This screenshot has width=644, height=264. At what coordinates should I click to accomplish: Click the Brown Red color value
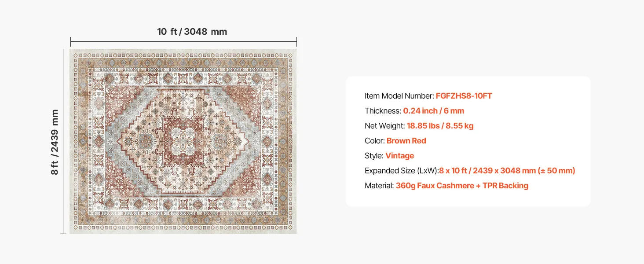tap(406, 141)
